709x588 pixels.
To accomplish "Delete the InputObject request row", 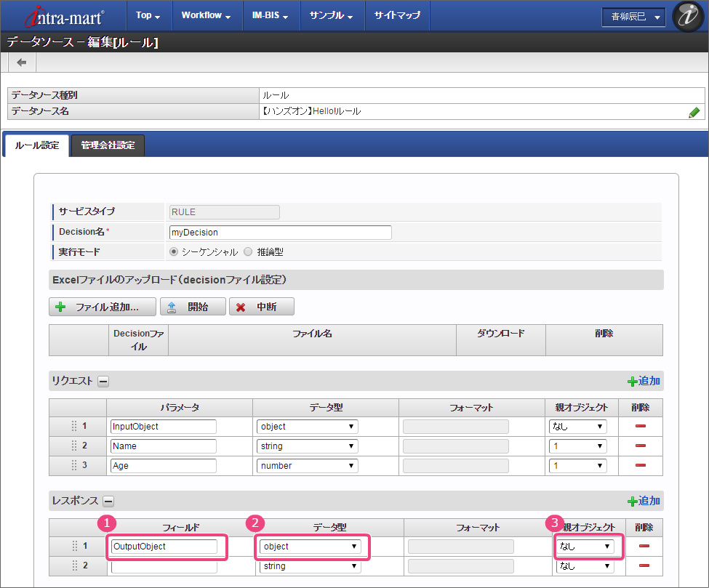I will tap(641, 427).
